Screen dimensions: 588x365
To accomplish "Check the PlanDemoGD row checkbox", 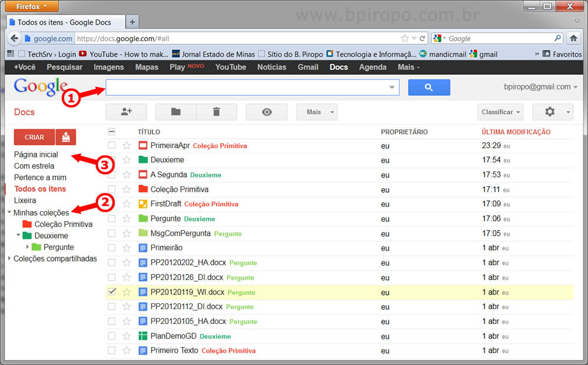I will [x=112, y=336].
